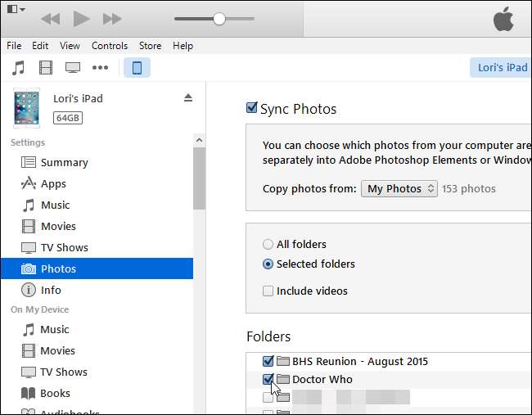Open the My Photos source dropdown
Screen dimensions: 532x415
pos(399,188)
